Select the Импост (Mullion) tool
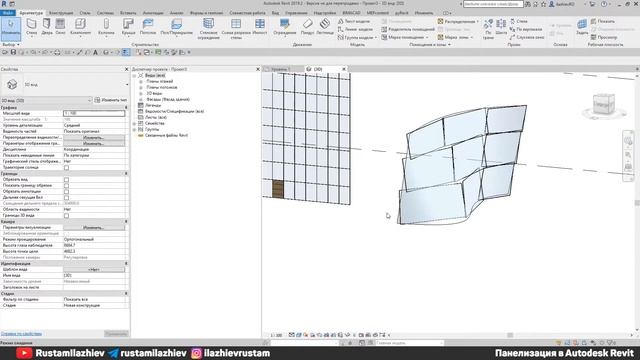This screenshot has height=360, width=640. pos(260,27)
